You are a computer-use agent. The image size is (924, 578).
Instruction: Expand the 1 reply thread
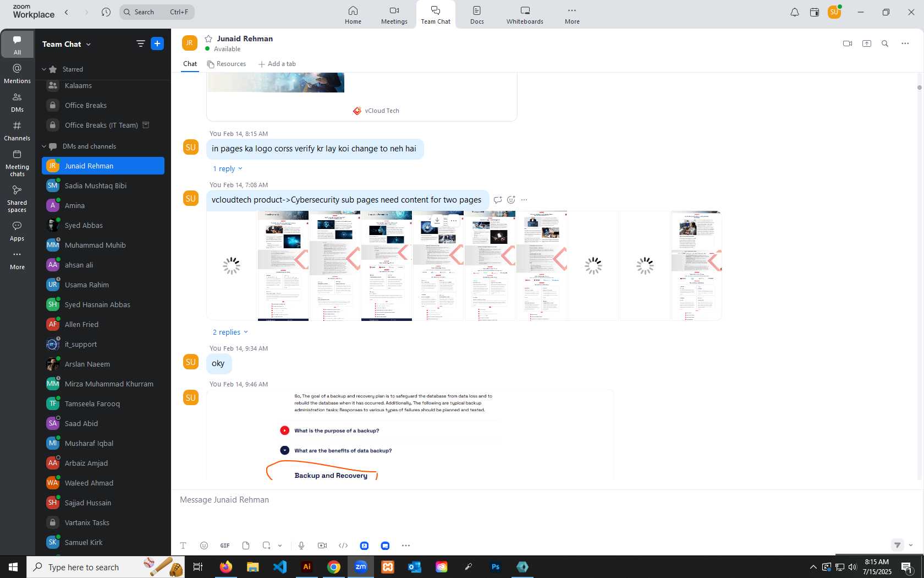pyautogui.click(x=227, y=169)
